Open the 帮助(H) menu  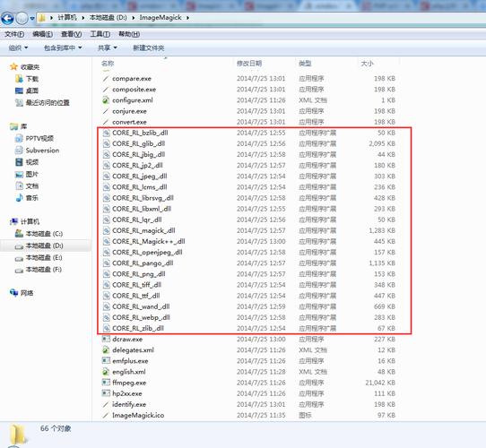[x=129, y=34]
